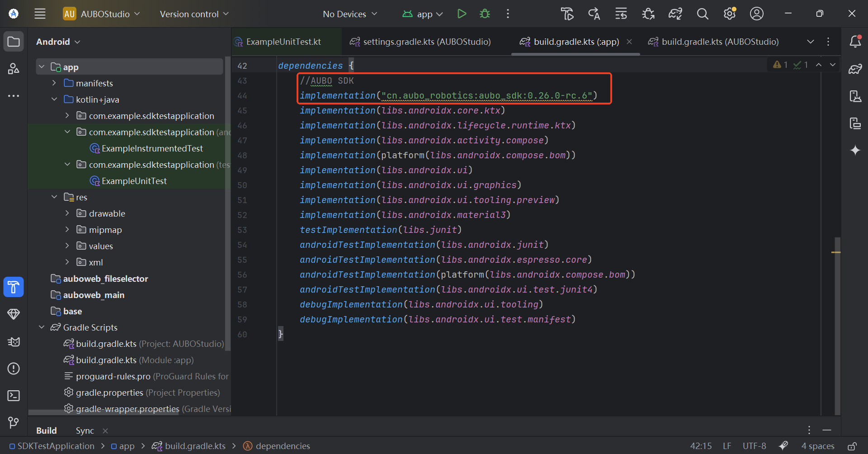Screen dimensions: 868x454
Task: Sync project with Gradle files
Action: 675,14
